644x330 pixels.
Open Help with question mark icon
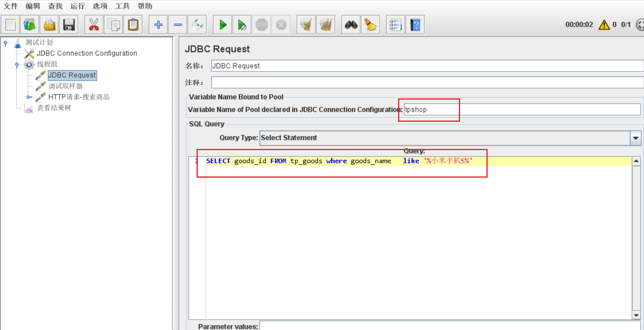(415, 25)
